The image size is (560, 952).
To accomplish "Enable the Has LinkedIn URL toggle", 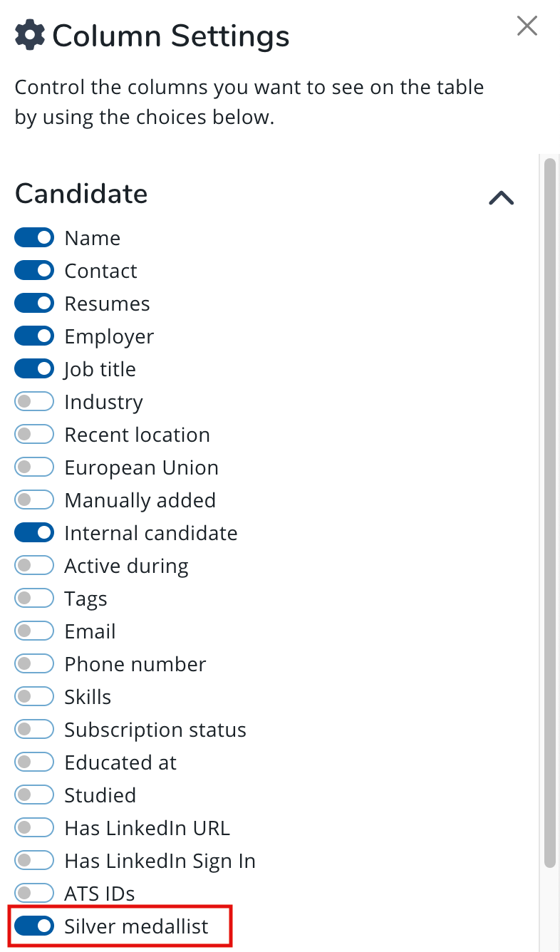I will click(34, 828).
